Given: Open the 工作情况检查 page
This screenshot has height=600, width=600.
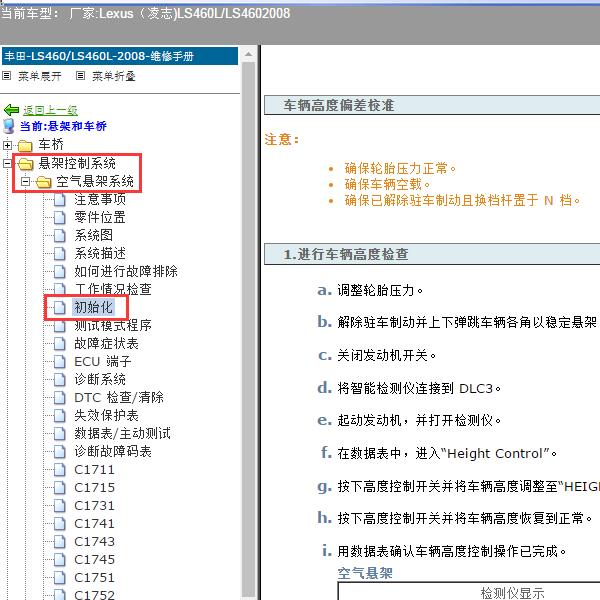Looking at the screenshot, I should pos(113,289).
